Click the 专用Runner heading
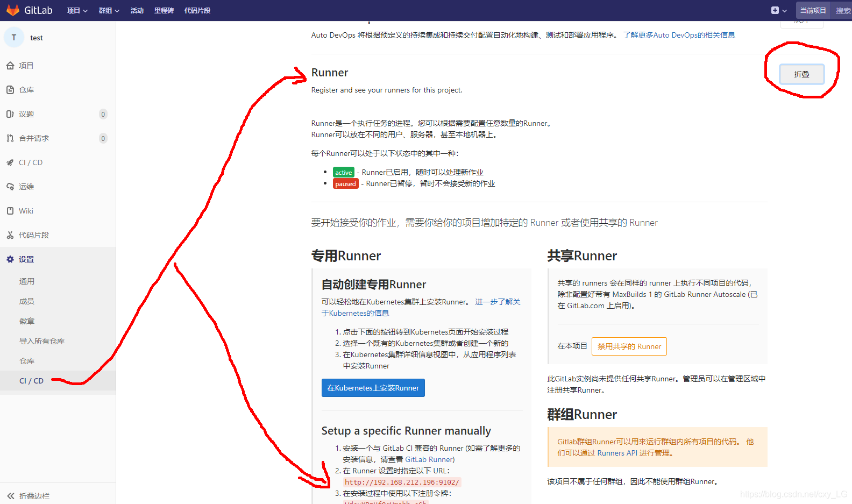This screenshot has width=852, height=504. click(x=346, y=256)
